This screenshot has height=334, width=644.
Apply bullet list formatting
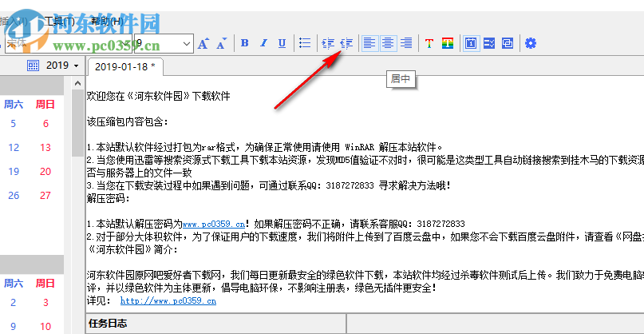(305, 43)
